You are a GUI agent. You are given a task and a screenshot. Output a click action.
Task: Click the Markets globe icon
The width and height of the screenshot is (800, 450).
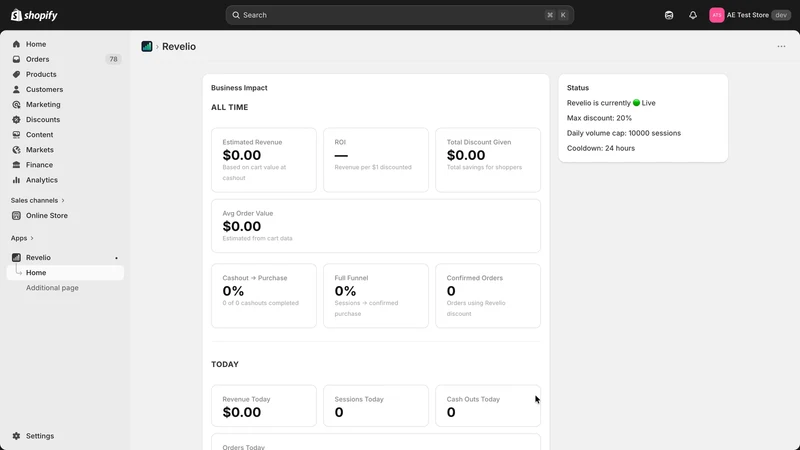pyautogui.click(x=16, y=149)
